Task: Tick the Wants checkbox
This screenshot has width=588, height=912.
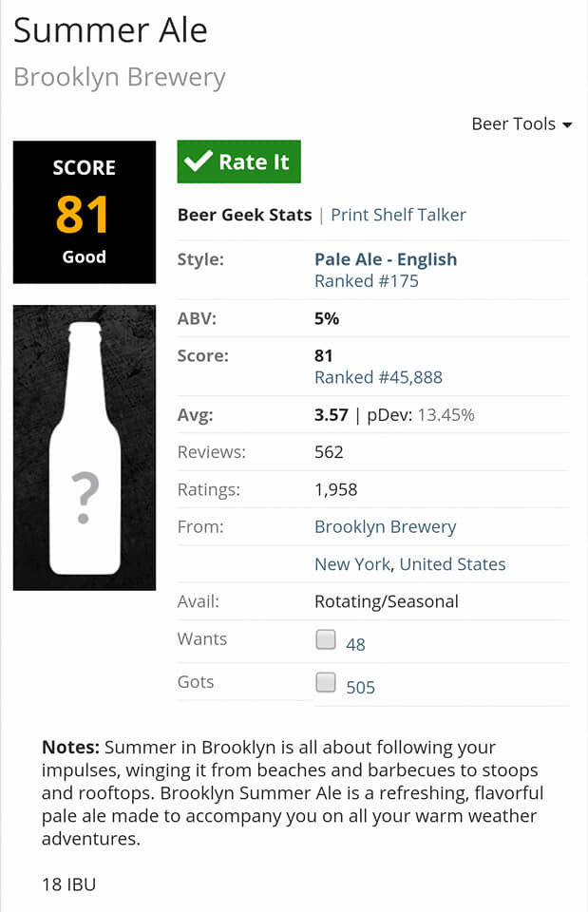Action: (x=326, y=640)
